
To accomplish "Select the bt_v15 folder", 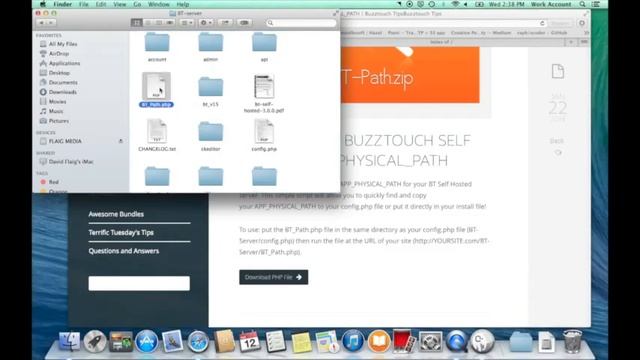I will pyautogui.click(x=211, y=91).
